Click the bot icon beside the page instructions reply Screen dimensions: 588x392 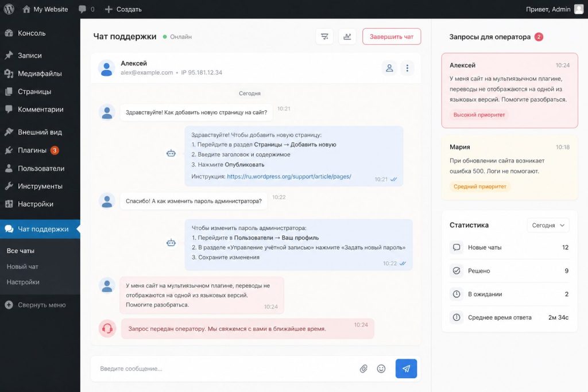point(171,153)
